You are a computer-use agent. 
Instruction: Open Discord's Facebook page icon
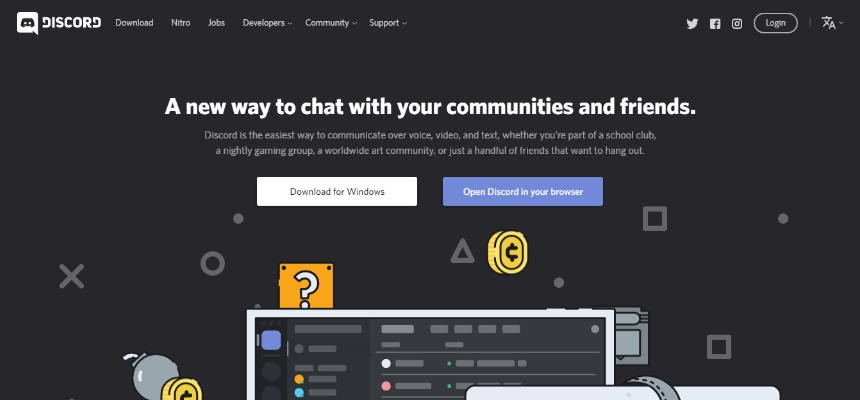[x=715, y=24]
